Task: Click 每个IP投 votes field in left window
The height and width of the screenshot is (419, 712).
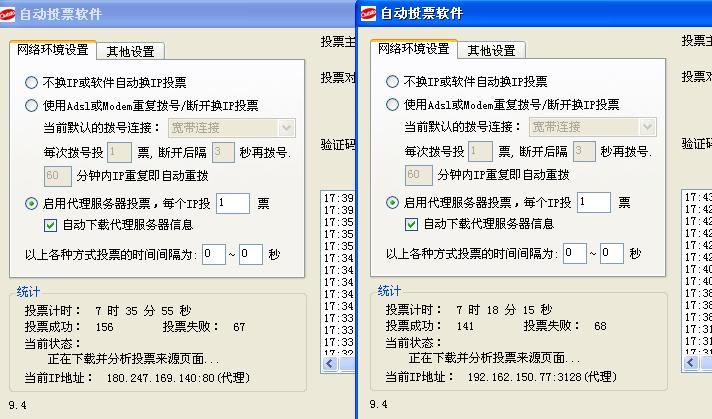Action: [x=233, y=203]
